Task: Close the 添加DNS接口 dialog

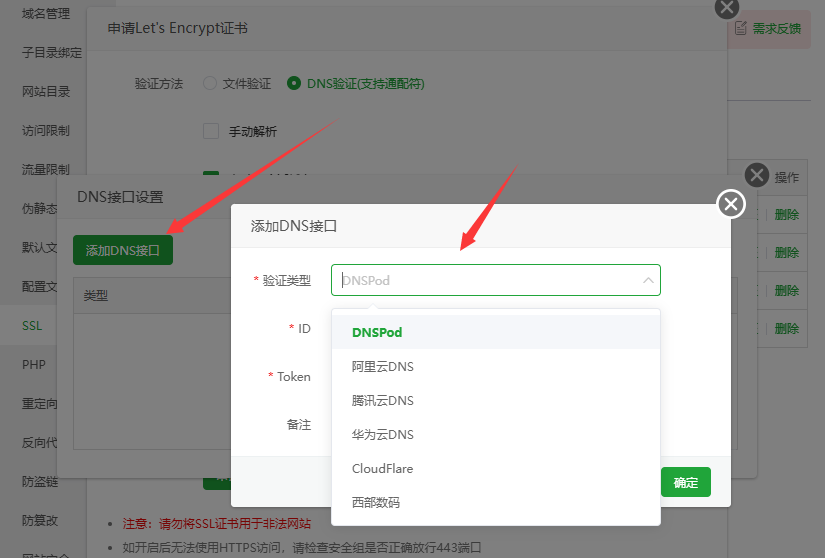Action: click(731, 204)
